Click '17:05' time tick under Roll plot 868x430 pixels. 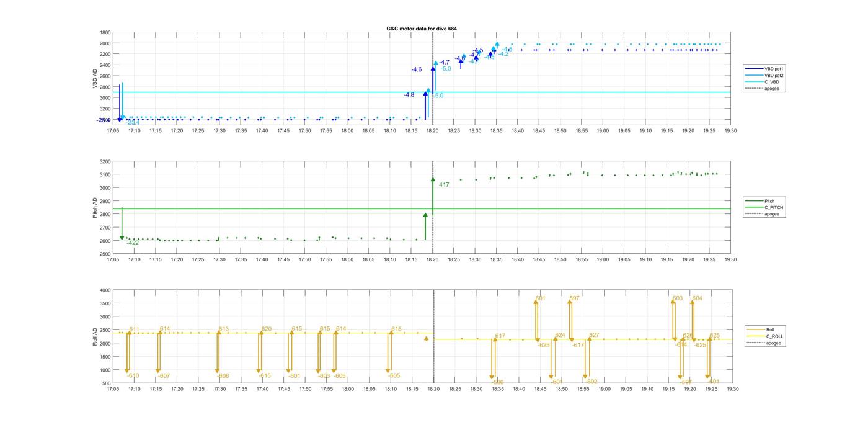pos(113,389)
